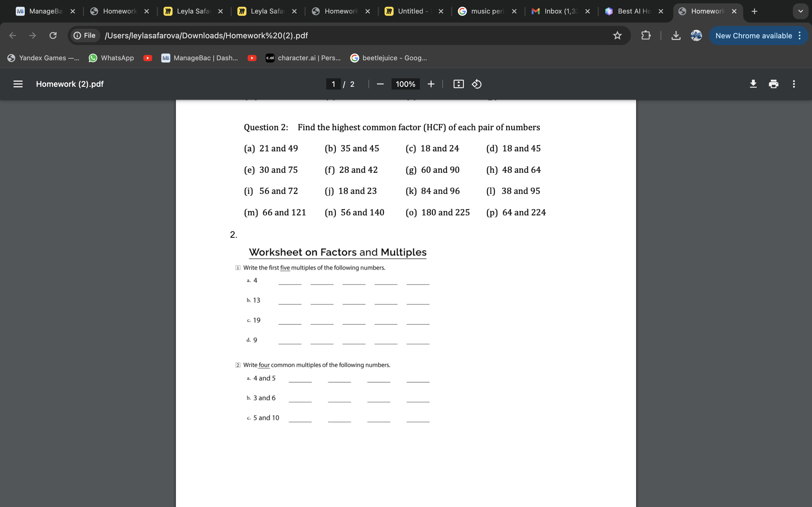This screenshot has width=812, height=507.
Task: Click the rotate document icon in toolbar
Action: pos(476,84)
